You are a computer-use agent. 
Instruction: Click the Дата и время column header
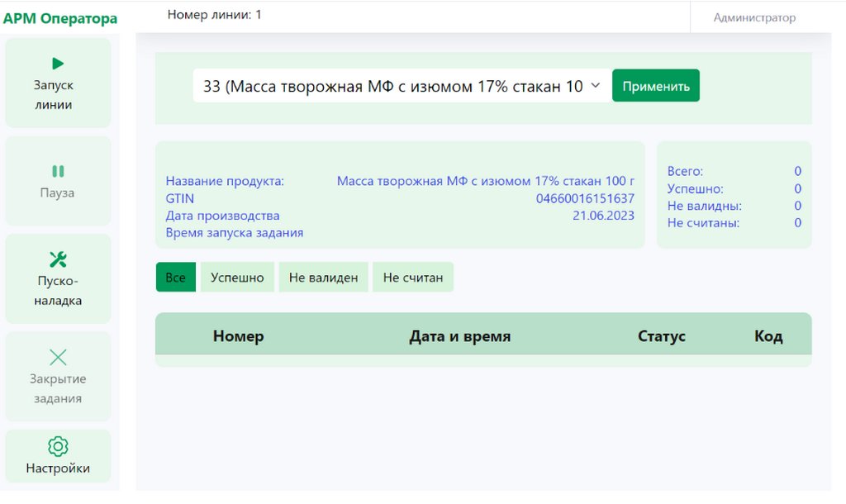click(459, 336)
